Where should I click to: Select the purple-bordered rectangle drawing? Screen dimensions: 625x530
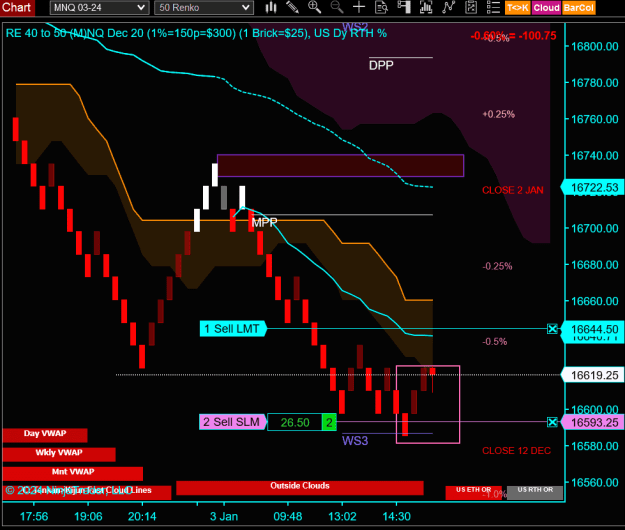pyautogui.click(x=340, y=165)
